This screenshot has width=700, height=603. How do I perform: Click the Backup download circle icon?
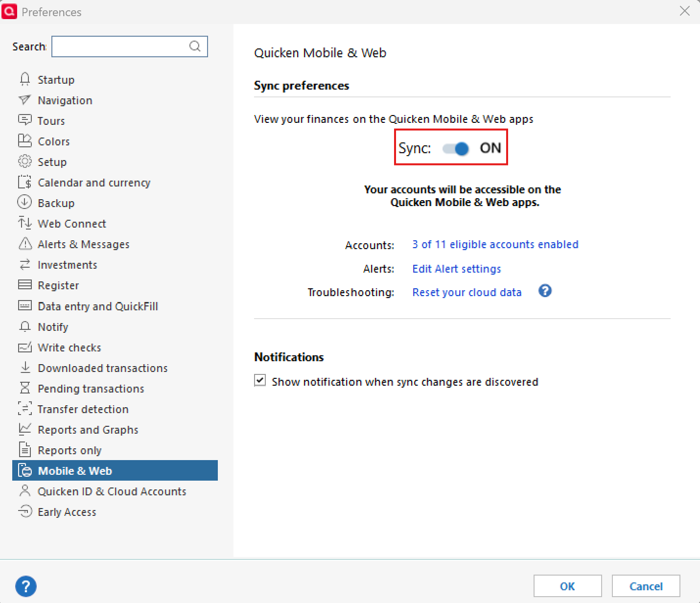[x=24, y=202]
